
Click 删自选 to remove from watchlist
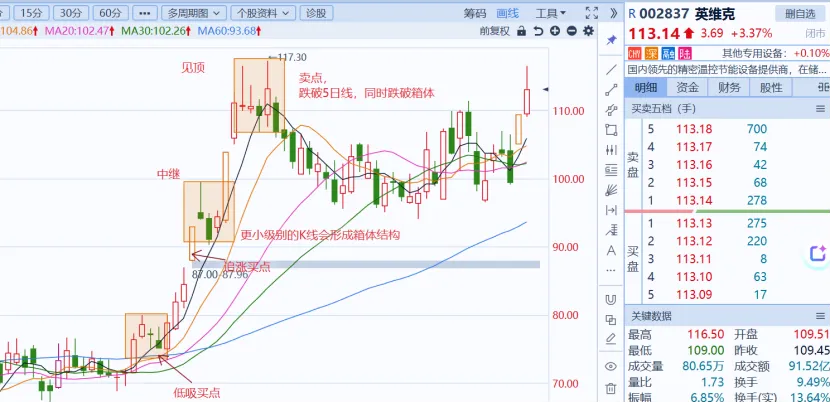coord(800,14)
